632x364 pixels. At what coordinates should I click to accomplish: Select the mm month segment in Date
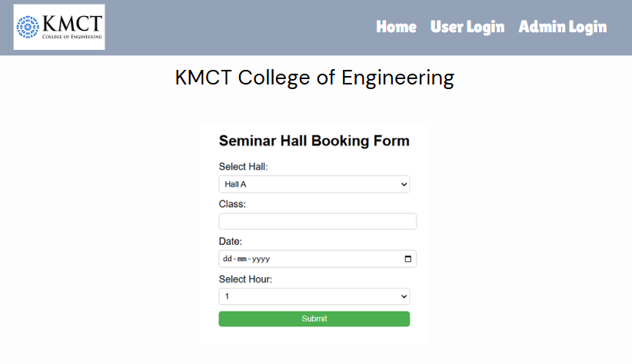pyautogui.click(x=242, y=259)
